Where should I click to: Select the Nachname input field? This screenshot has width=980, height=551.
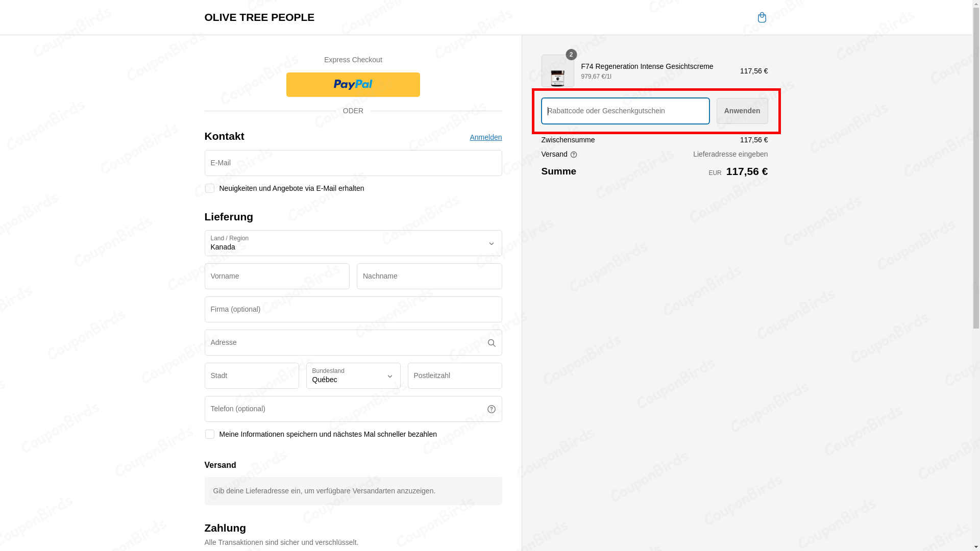click(429, 277)
